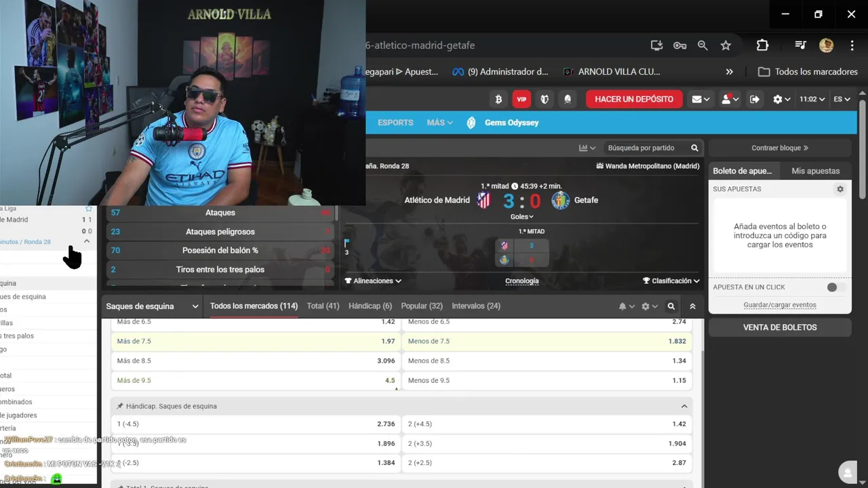This screenshot has width=868, height=488.
Task: Click Chrome's install app icon
Action: tap(656, 45)
